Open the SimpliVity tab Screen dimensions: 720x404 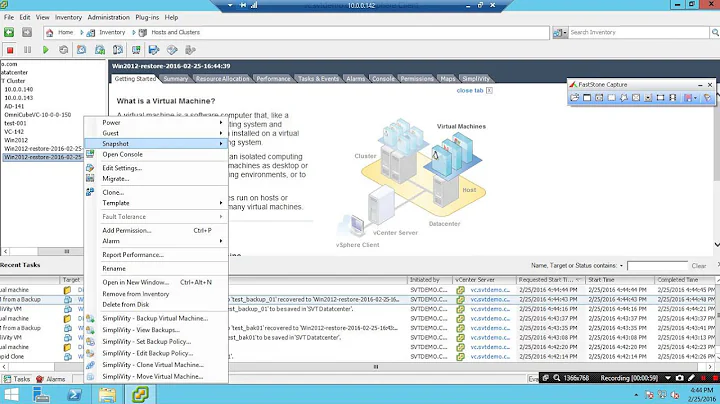point(475,79)
